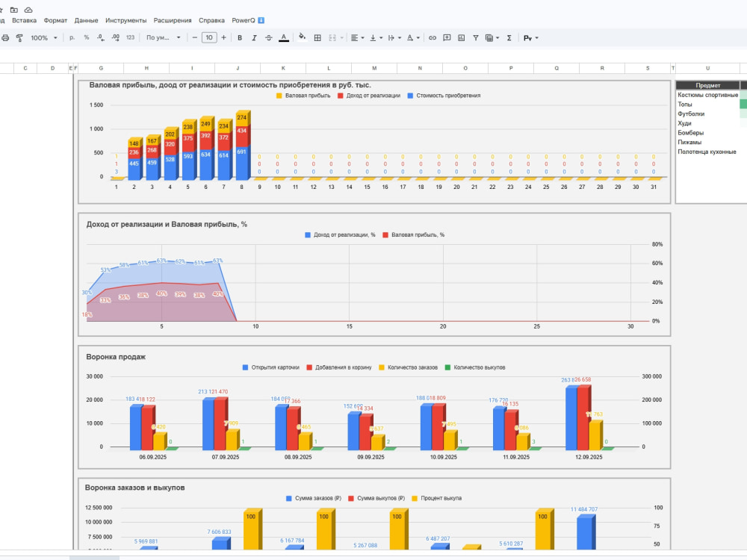Open text rotation dropdown
This screenshot has height=560, width=747.
pos(412,37)
